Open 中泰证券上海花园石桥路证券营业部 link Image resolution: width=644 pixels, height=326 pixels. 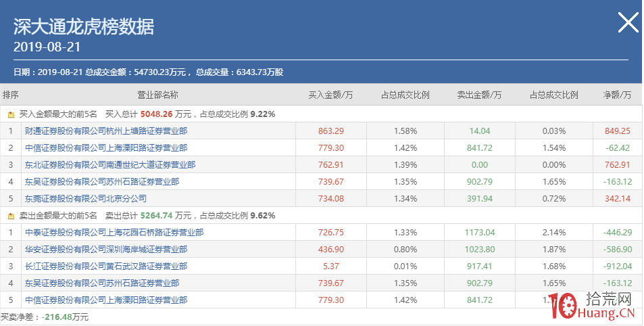(x=114, y=233)
